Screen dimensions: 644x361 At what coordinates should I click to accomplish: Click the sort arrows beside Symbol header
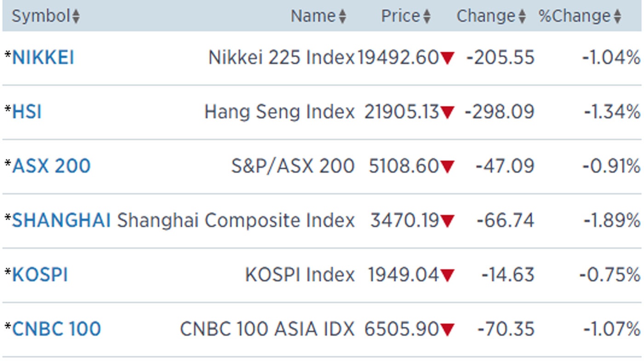tap(76, 17)
